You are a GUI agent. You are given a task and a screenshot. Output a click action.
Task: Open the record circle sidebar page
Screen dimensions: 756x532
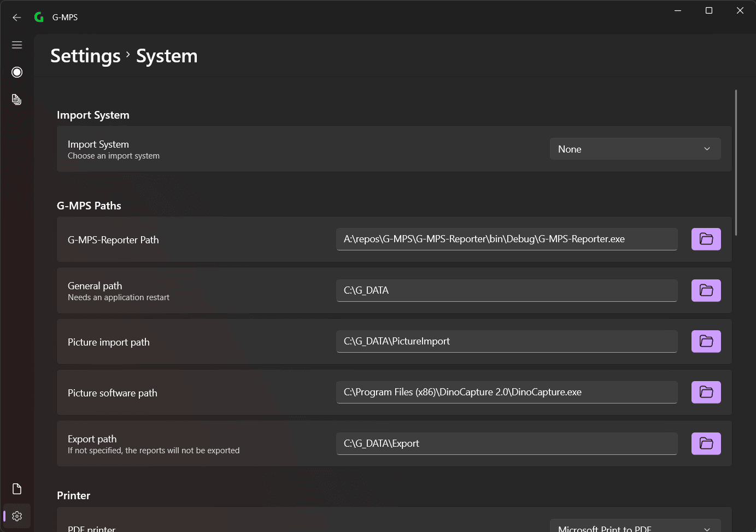(x=17, y=72)
